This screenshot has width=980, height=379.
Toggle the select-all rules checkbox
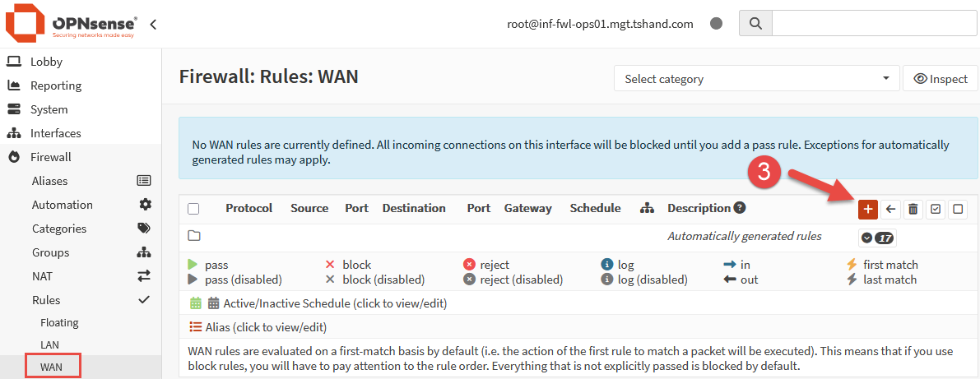(193, 209)
